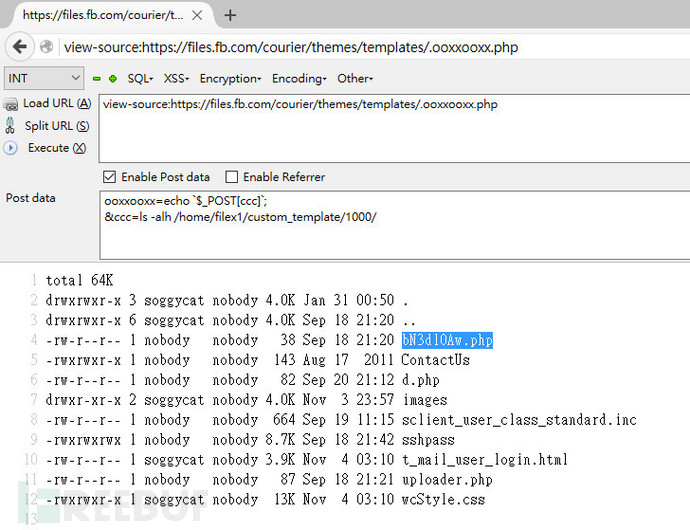Image resolution: width=690 pixels, height=530 pixels.
Task: Click highlighted bN3dl0Aw.php filename
Action: tap(447, 340)
